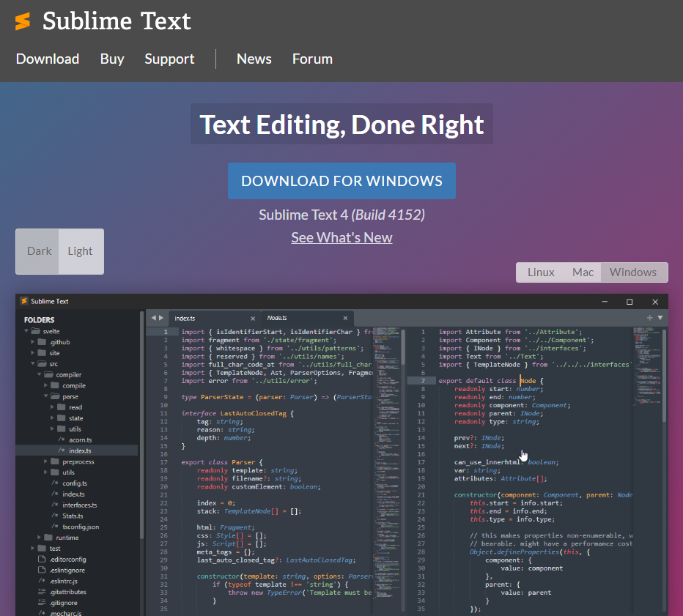Click the Download for Windows button
The width and height of the screenshot is (683, 616).
[341, 181]
